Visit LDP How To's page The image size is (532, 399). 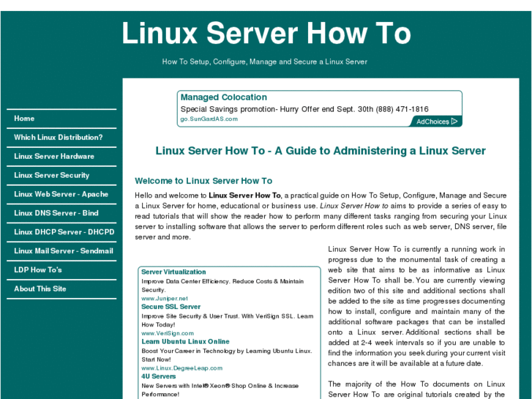point(37,270)
